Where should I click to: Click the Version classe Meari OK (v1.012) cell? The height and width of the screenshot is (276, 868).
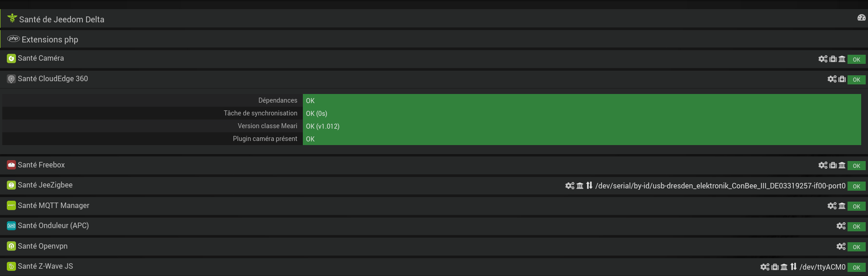(582, 126)
